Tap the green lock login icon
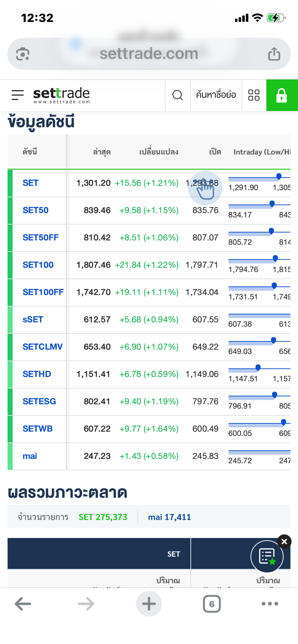This screenshot has width=298, height=644. click(x=281, y=95)
